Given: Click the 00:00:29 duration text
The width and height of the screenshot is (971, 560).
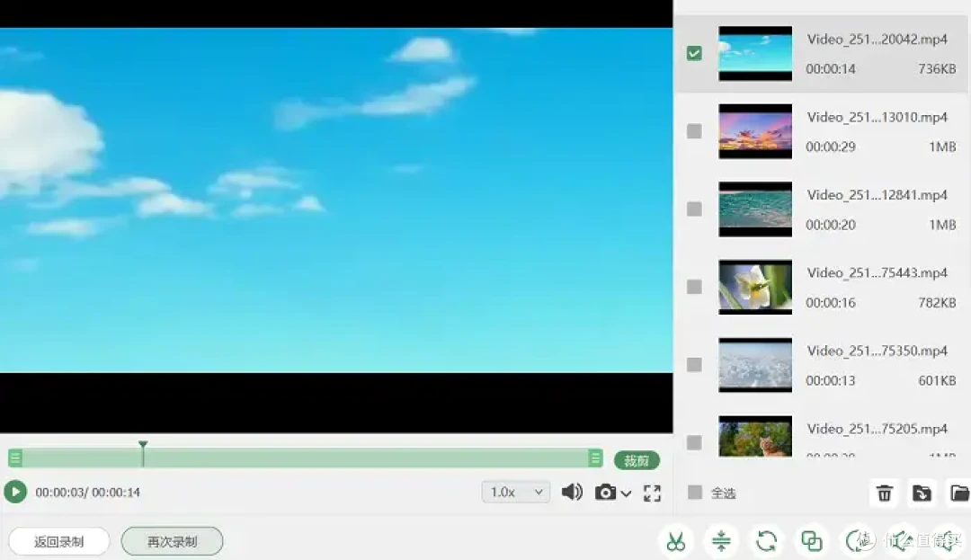Looking at the screenshot, I should pyautogui.click(x=831, y=147).
